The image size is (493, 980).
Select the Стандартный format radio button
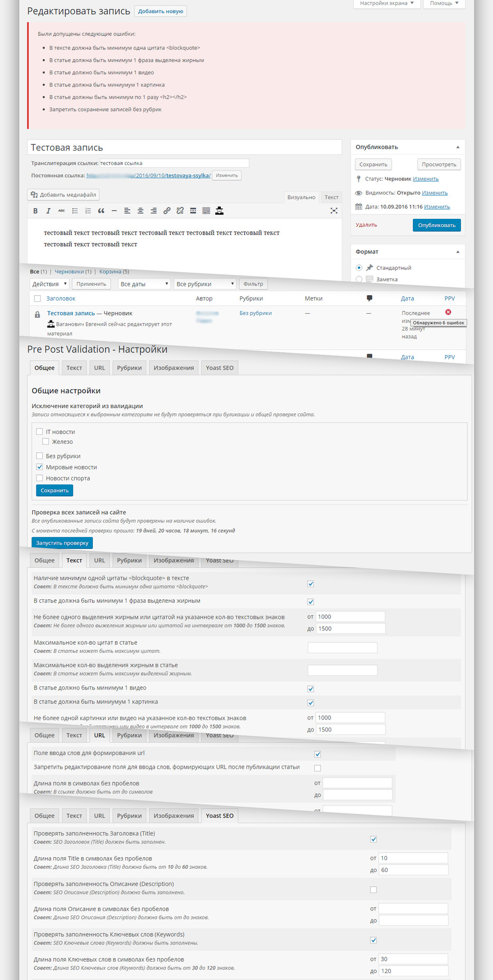point(359,268)
